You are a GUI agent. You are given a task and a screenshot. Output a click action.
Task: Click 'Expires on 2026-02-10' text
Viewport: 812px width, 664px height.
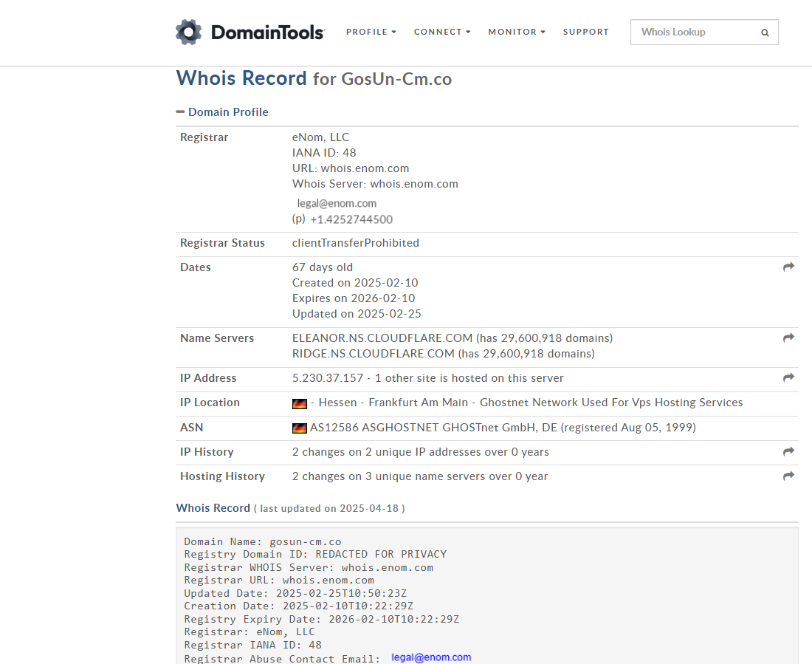point(353,298)
